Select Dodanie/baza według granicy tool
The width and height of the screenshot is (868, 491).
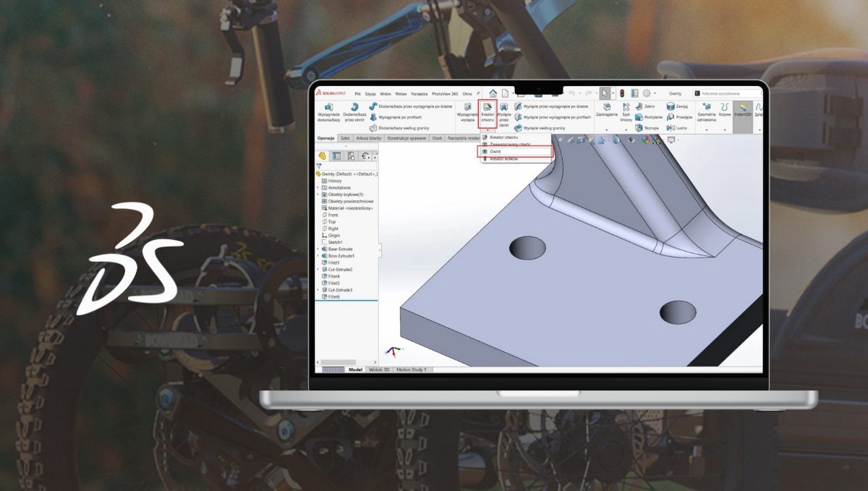tap(399, 128)
